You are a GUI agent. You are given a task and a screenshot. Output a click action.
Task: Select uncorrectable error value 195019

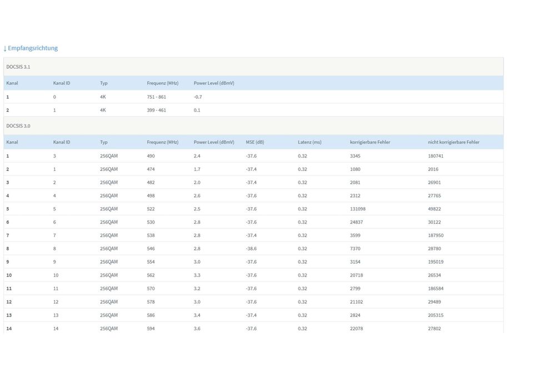tap(436, 262)
